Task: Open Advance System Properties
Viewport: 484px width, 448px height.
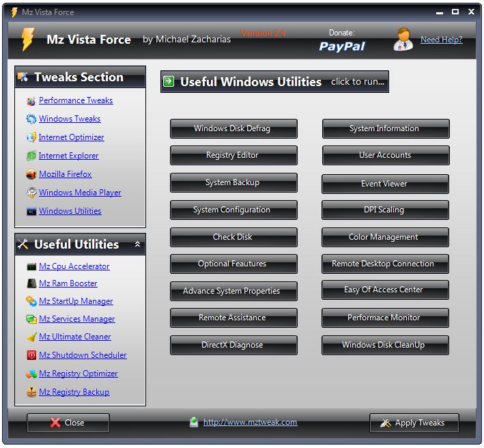Action: pyautogui.click(x=233, y=291)
